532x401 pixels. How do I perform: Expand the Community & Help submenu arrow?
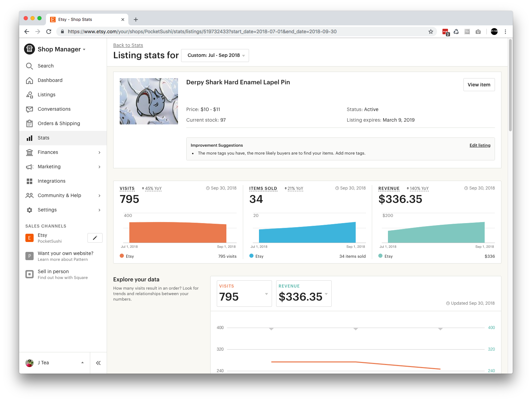click(99, 196)
